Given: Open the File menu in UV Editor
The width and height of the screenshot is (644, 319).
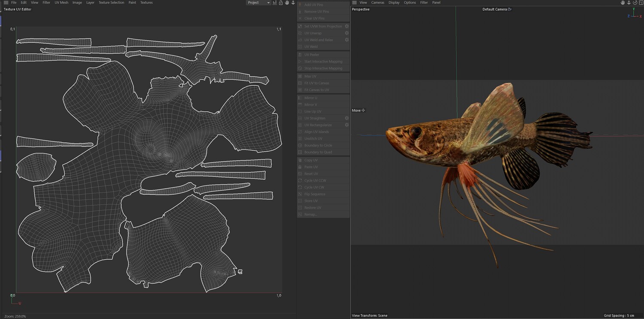Looking at the screenshot, I should click(14, 3).
